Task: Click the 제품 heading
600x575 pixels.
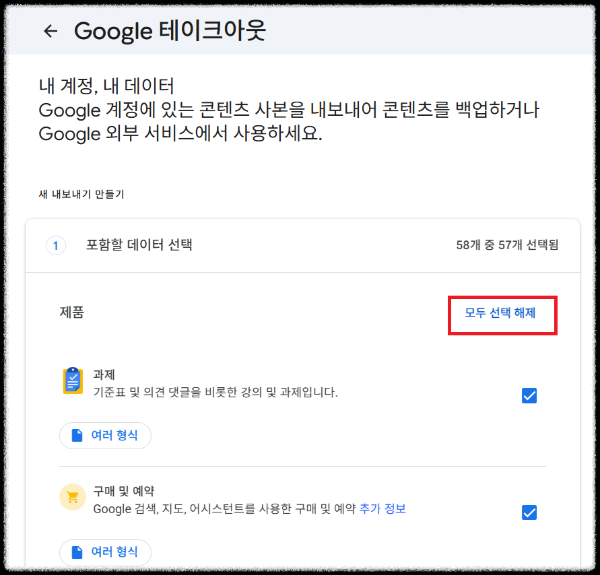Action: coord(72,312)
